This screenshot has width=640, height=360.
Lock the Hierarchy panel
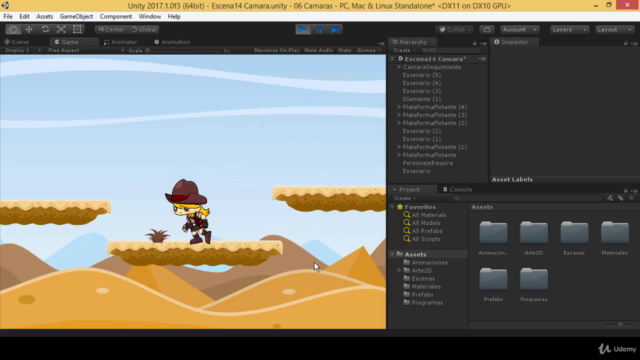tap(474, 43)
